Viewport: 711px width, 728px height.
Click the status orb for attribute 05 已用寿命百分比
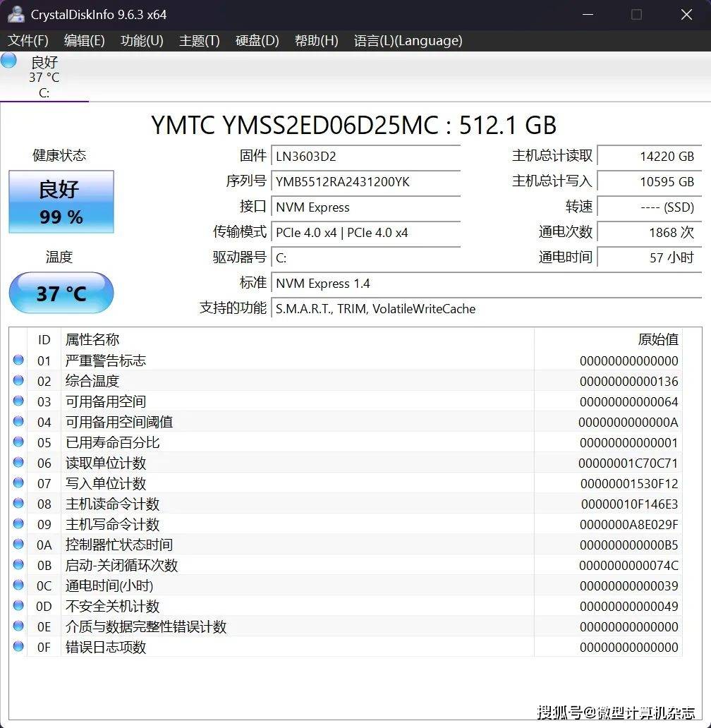(18, 442)
